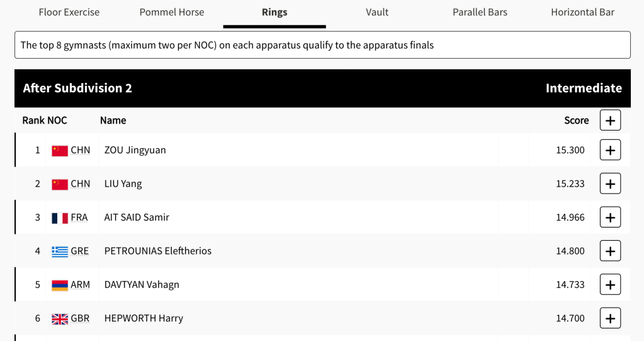Go to the Vault tab

(x=377, y=12)
